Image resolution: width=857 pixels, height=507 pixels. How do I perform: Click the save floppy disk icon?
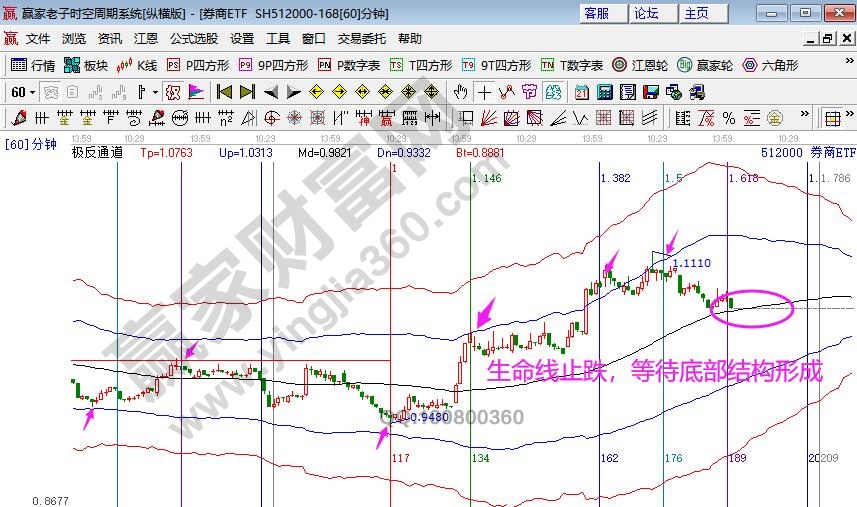pyautogui.click(x=651, y=92)
